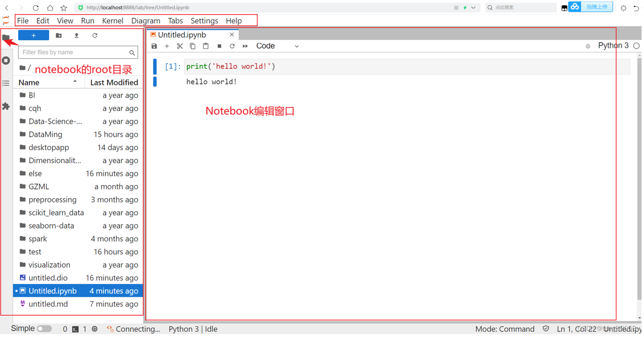Select the Untitled.ipynb notebook tab

click(182, 35)
